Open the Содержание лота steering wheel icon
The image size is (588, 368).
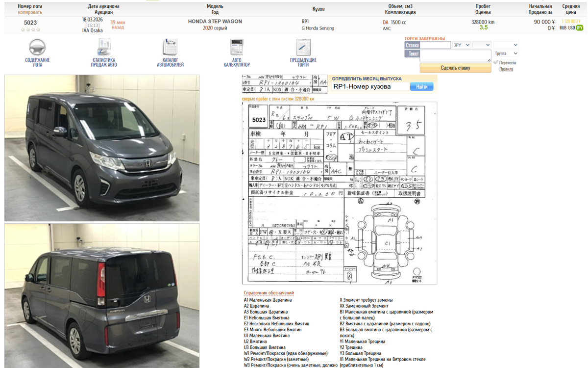(37, 47)
